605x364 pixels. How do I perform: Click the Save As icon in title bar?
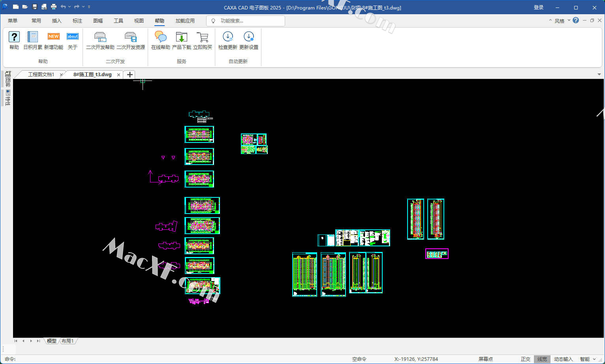(x=44, y=7)
